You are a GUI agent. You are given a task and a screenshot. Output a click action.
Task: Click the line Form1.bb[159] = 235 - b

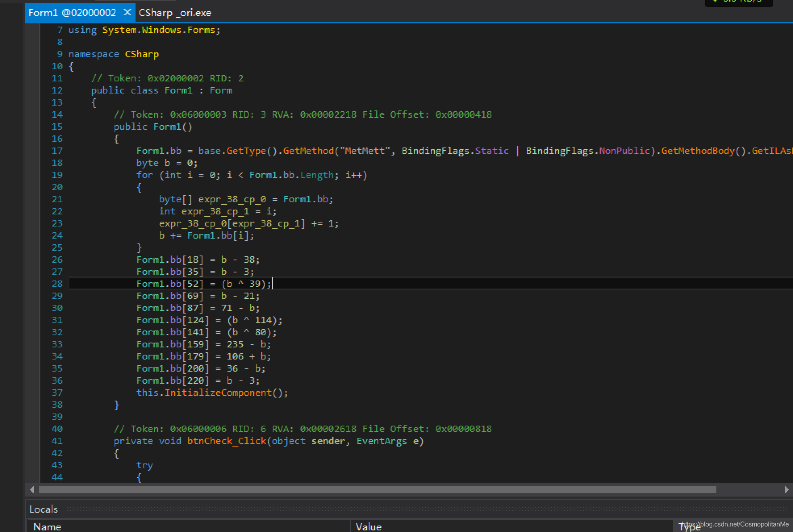point(204,344)
